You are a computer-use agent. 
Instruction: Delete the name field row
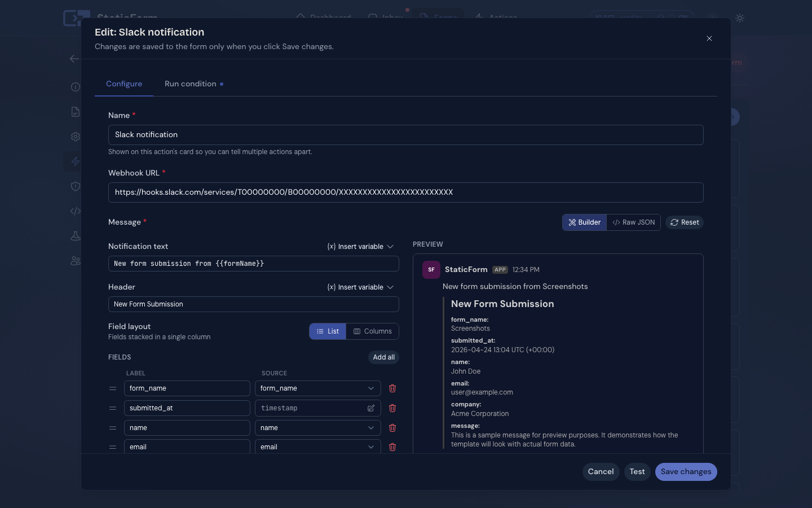(392, 428)
